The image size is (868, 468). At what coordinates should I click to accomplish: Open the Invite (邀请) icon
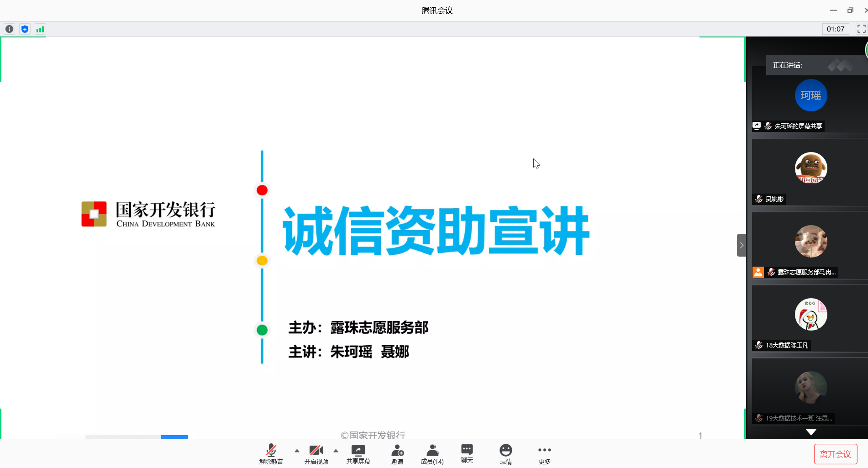click(x=397, y=454)
